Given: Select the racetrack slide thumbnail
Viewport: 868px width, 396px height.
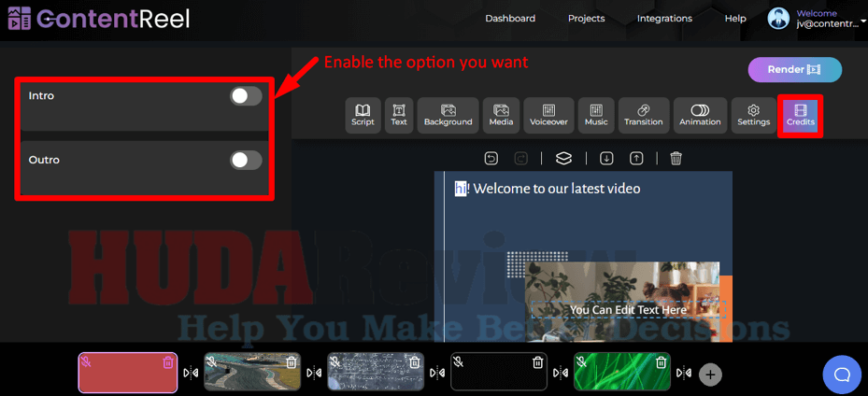Looking at the screenshot, I should (x=252, y=372).
